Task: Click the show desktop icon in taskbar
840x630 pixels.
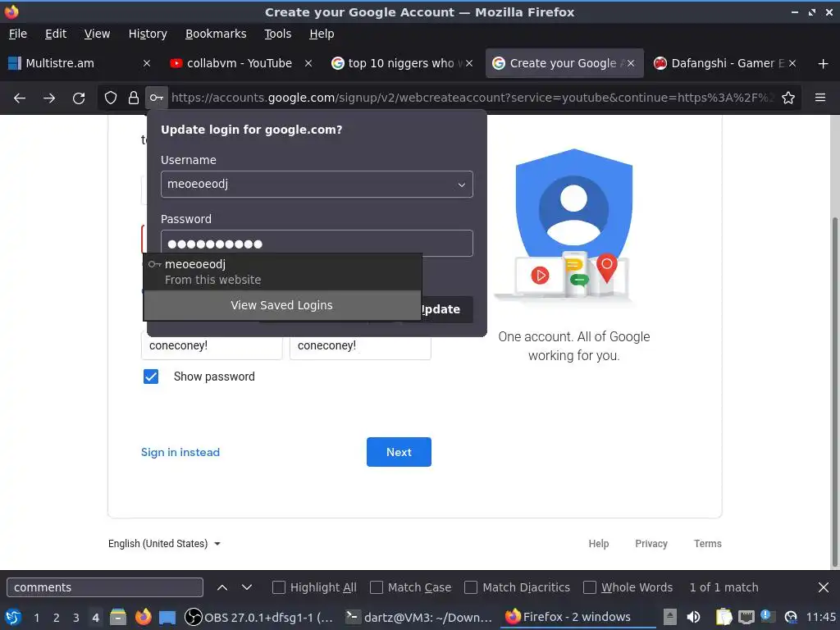Action: [167, 617]
